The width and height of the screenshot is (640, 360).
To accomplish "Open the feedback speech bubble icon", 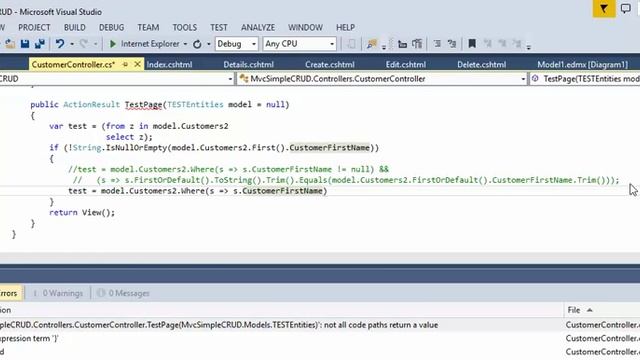I will coord(625,9).
